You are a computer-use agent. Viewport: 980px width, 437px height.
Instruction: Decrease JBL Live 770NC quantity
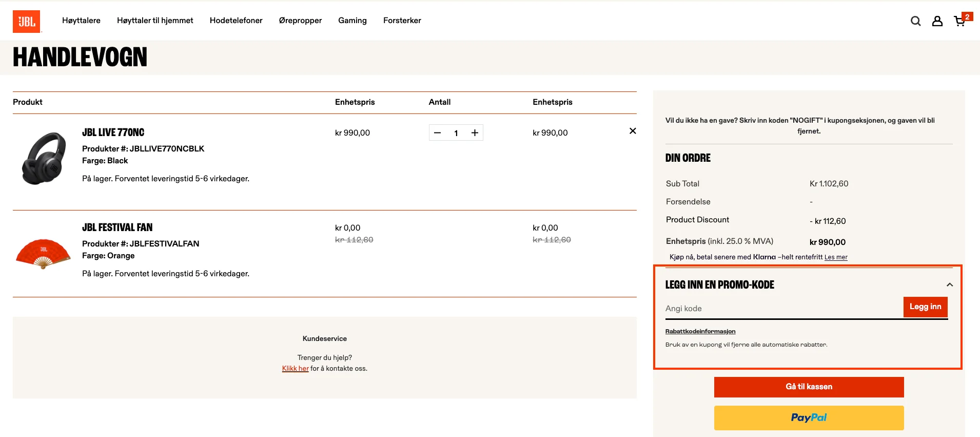click(x=438, y=133)
